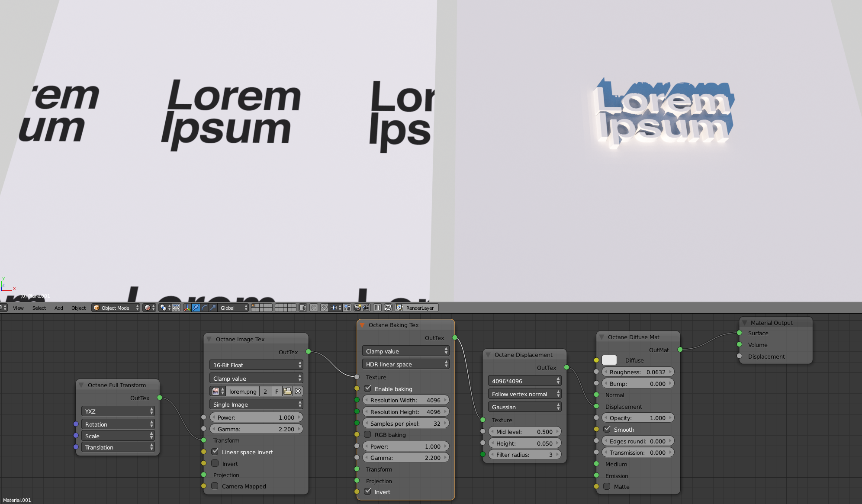The height and width of the screenshot is (504, 862).
Task: Enable the Camera Mapped checkbox
Action: 215,486
